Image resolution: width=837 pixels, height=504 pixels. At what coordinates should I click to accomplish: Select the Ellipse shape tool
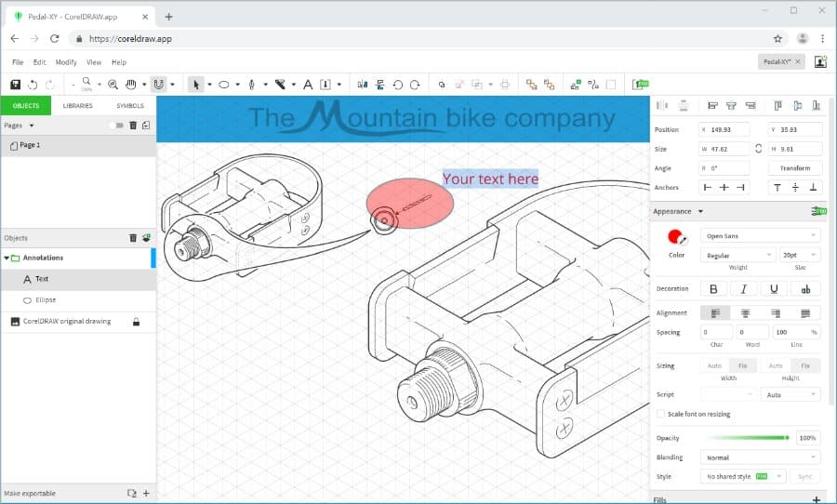tap(223, 85)
